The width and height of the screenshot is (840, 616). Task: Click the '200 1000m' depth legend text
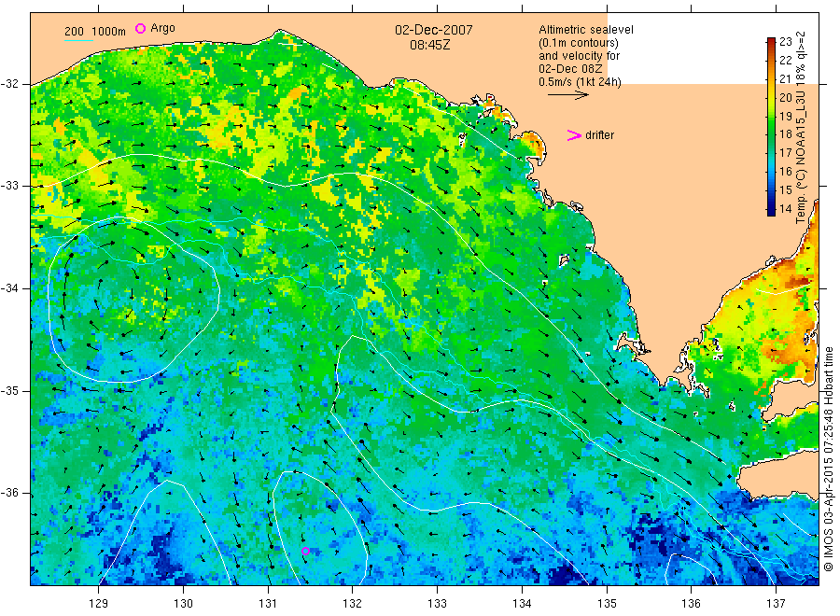[95, 32]
